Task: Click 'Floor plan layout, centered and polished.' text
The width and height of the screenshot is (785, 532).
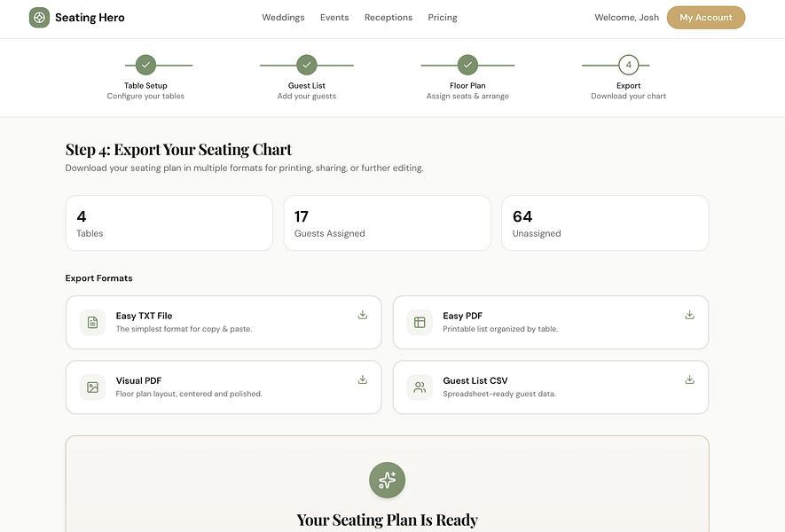Action: [189, 394]
